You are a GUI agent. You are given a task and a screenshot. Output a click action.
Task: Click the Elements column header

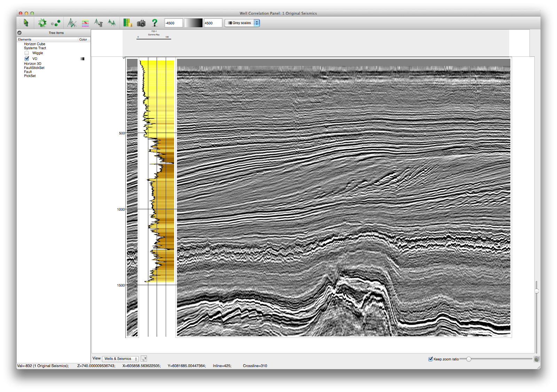click(x=24, y=39)
